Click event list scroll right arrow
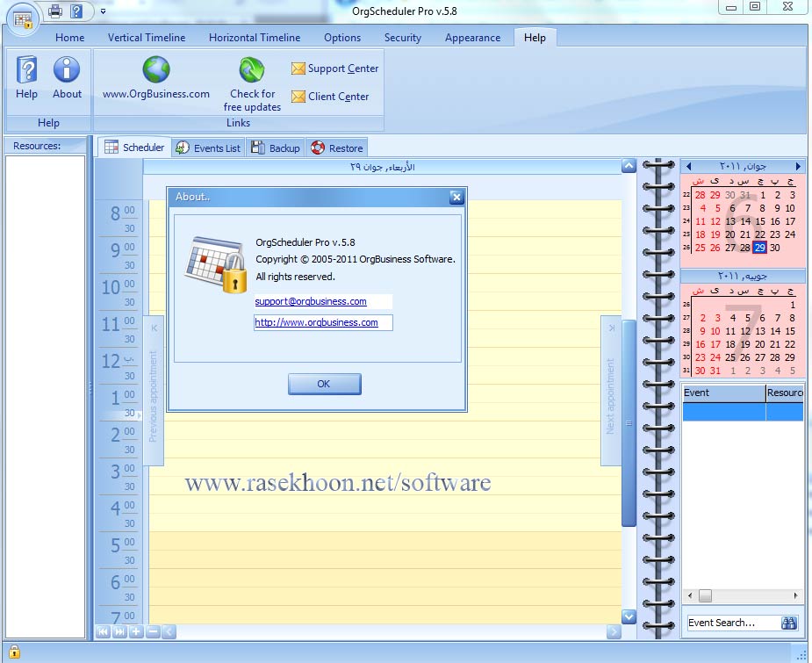812x663 pixels. pyautogui.click(x=796, y=595)
